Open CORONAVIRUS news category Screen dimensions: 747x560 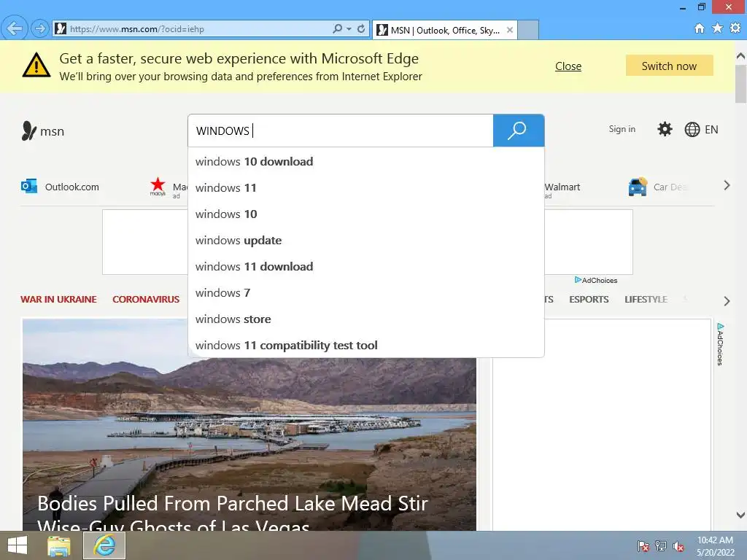tap(146, 300)
